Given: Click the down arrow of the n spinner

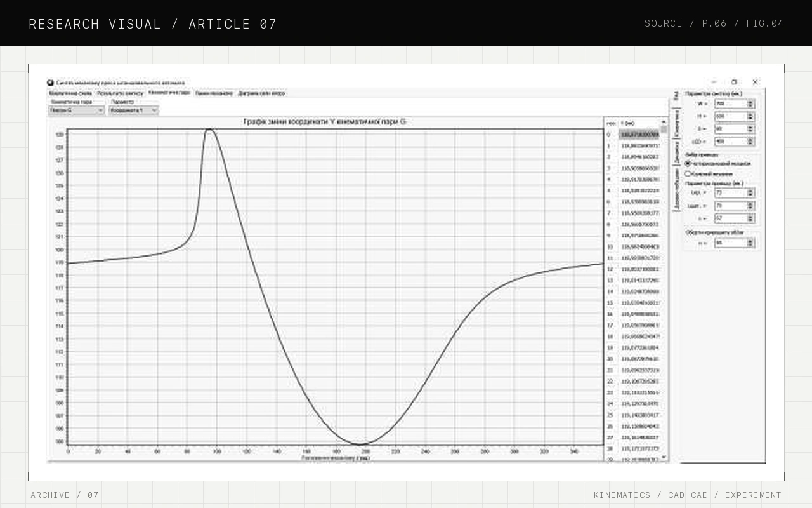Looking at the screenshot, I should tap(750, 244).
